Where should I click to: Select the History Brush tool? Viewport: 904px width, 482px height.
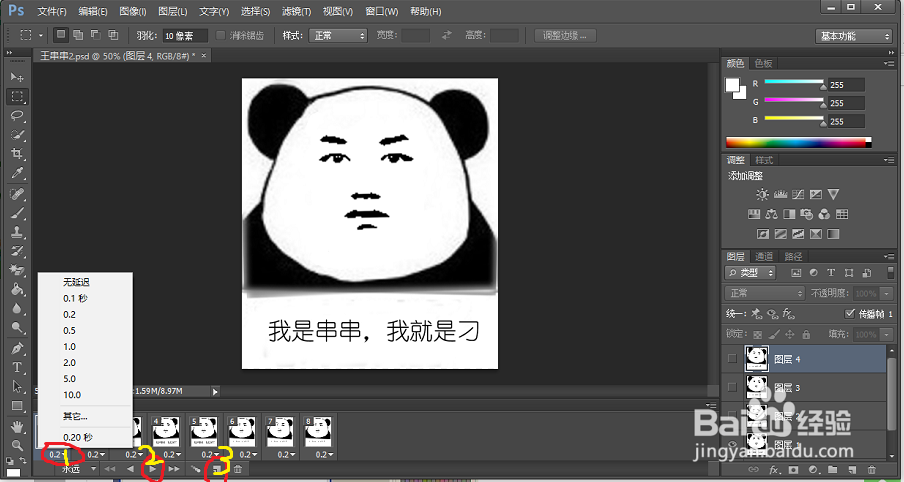(17, 251)
